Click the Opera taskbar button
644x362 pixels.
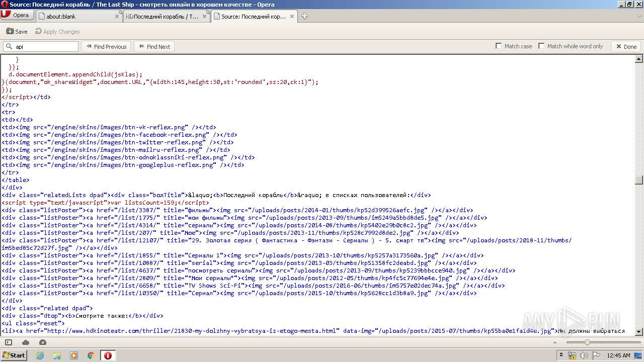tap(108, 355)
